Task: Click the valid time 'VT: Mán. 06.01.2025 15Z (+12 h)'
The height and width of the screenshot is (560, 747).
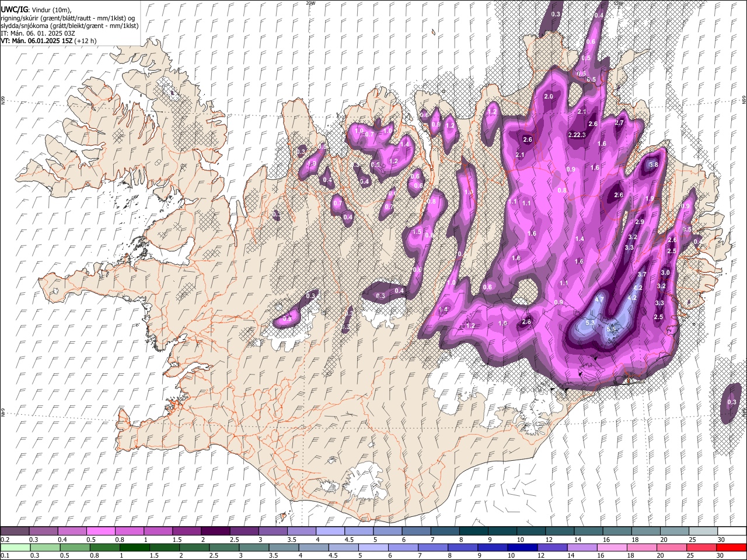Action: [x=48, y=41]
